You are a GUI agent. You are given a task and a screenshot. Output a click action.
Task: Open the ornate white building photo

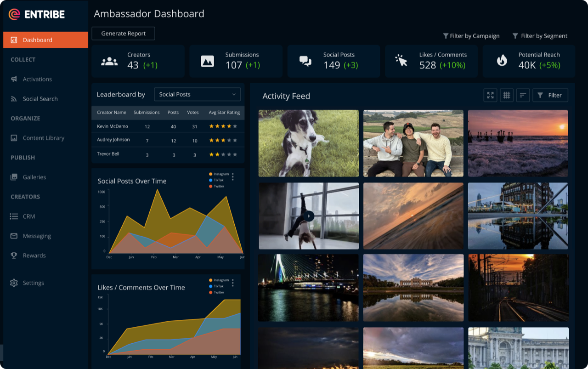tap(519, 348)
